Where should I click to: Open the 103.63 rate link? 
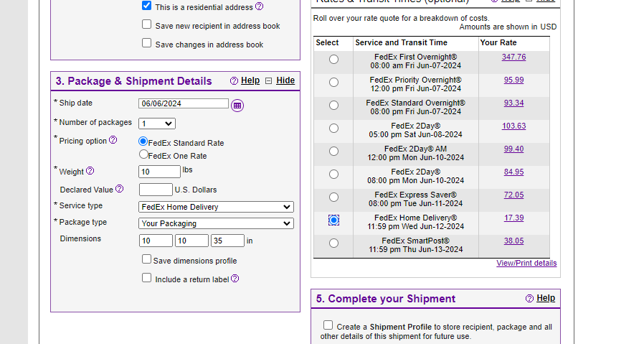[513, 126]
